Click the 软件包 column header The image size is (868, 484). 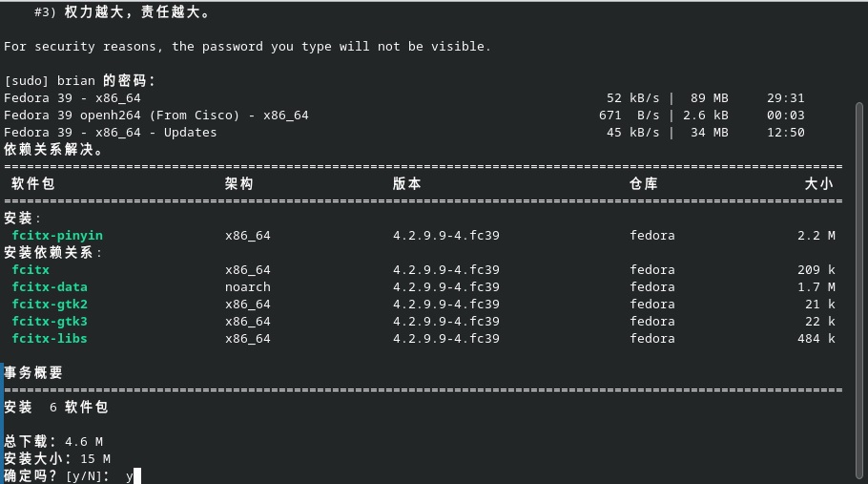[33, 184]
